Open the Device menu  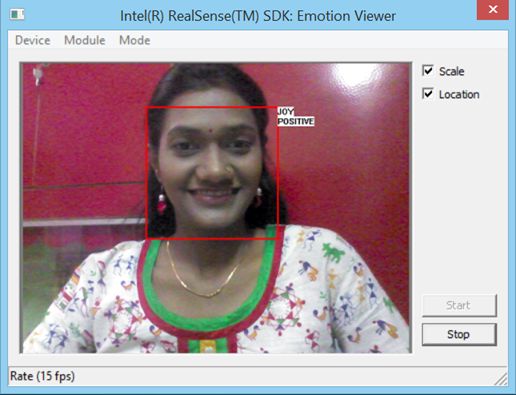pos(33,40)
